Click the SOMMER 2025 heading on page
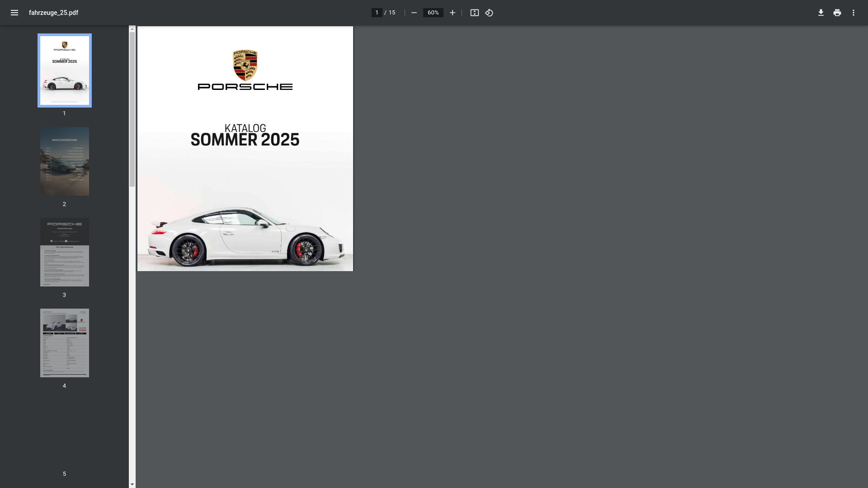This screenshot has width=868, height=488. pyautogui.click(x=245, y=140)
